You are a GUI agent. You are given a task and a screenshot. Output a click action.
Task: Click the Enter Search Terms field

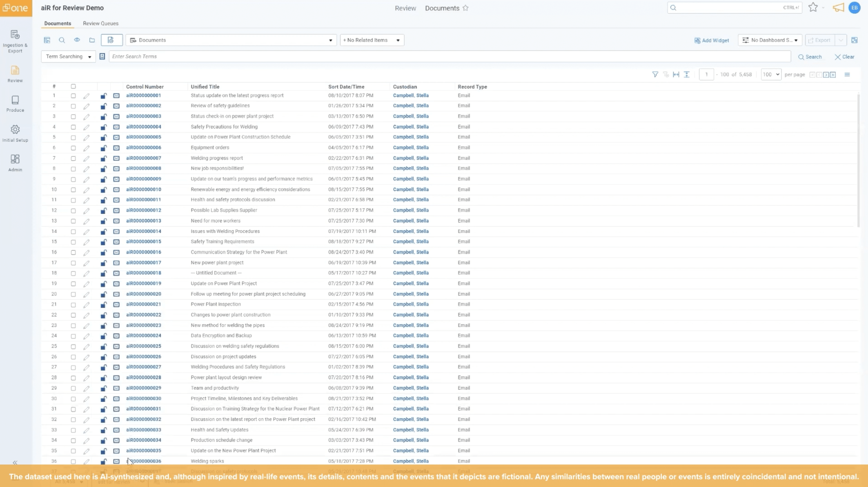pos(449,57)
